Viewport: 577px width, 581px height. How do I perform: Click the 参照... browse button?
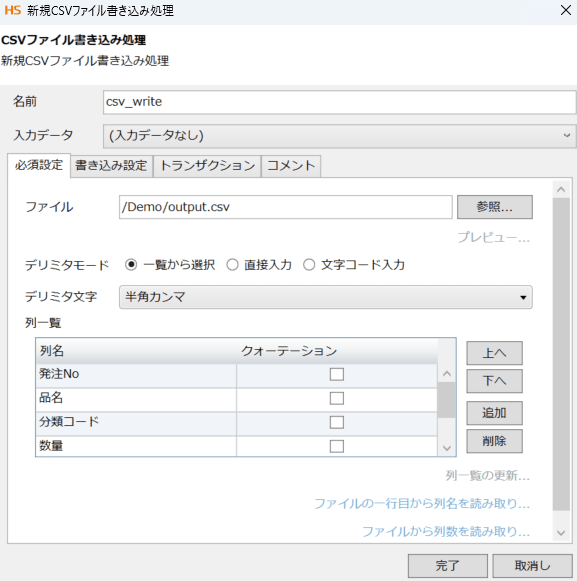tap(495, 207)
